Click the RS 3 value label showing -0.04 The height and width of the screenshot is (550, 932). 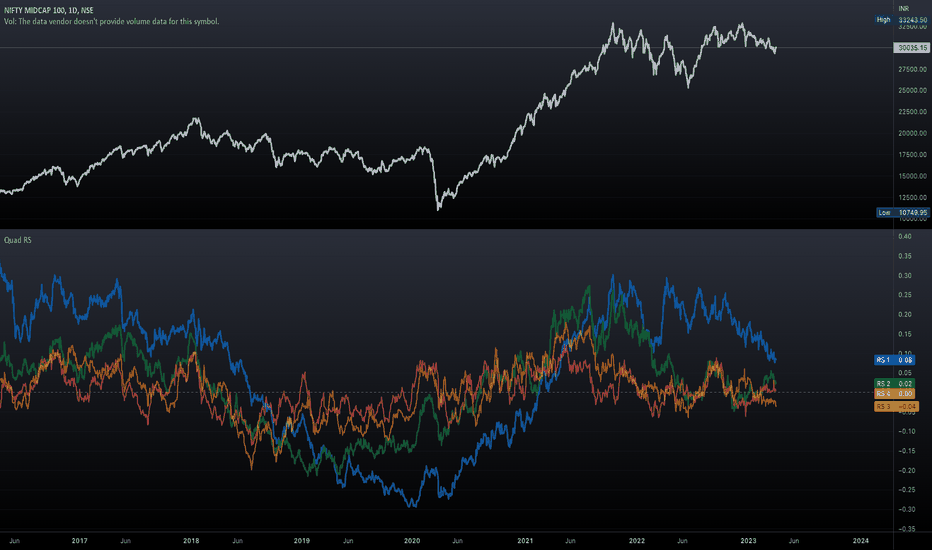tap(896, 407)
